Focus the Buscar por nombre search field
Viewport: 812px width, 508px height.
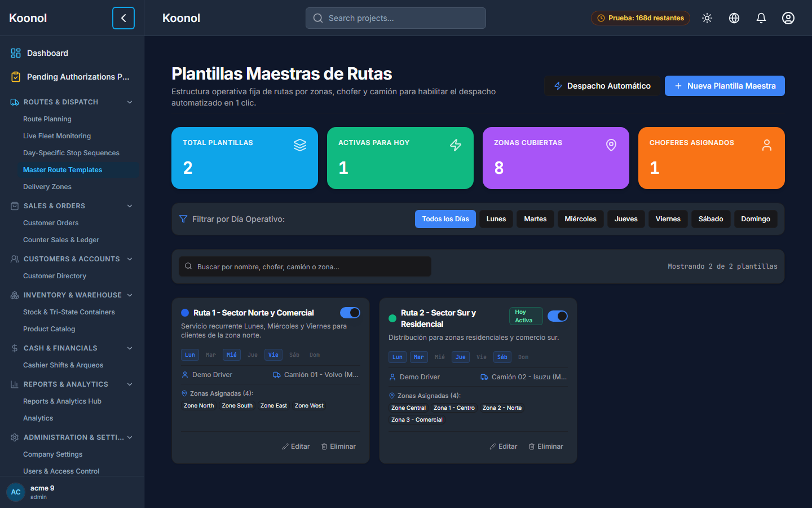pos(305,266)
